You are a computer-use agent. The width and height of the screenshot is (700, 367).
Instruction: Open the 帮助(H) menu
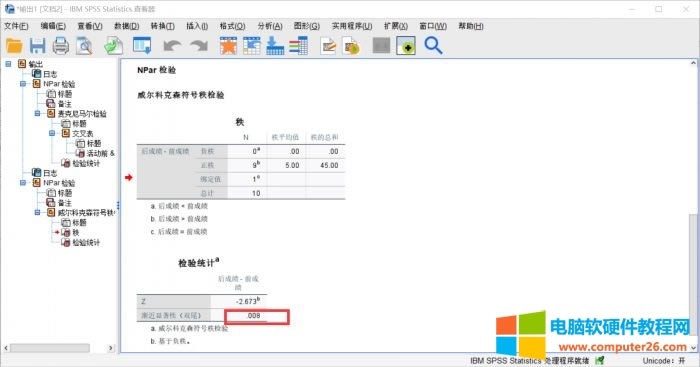tap(471, 26)
